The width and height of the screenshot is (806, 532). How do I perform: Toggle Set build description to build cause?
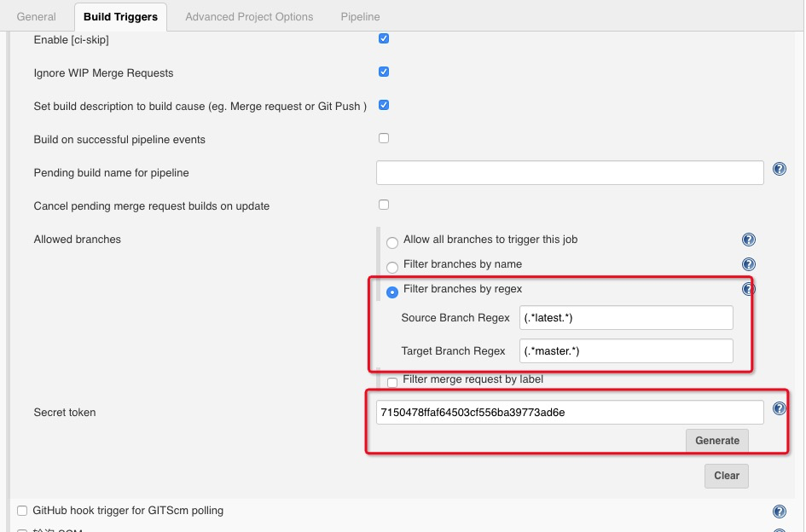(x=384, y=106)
